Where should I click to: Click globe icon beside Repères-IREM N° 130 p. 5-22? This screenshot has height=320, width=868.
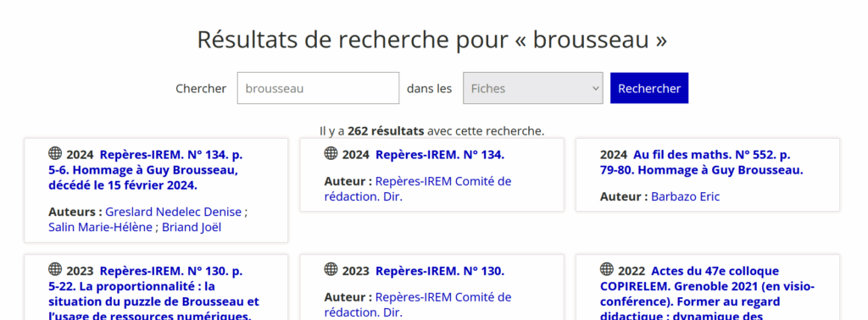(x=55, y=269)
